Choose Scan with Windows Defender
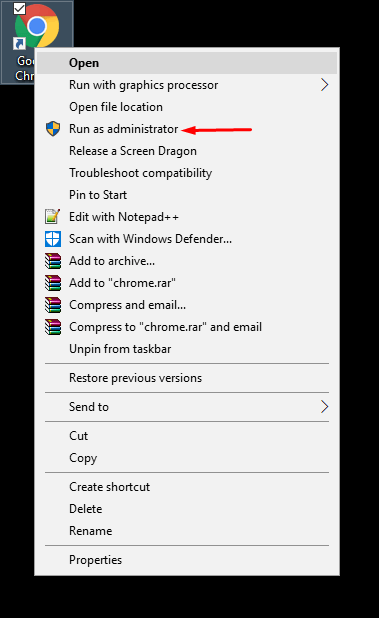The width and height of the screenshot is (379, 618). click(187, 239)
